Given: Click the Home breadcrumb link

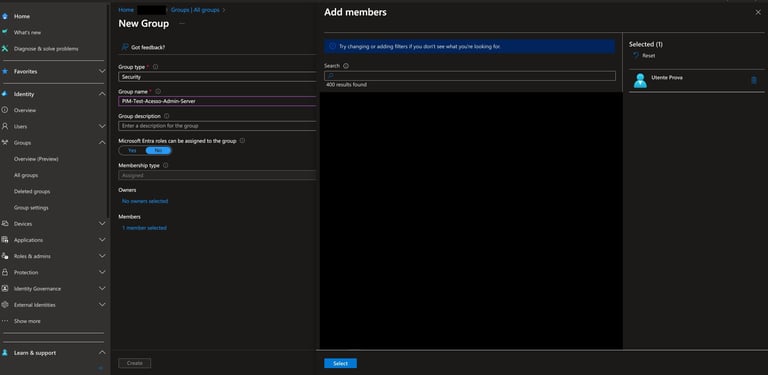Looking at the screenshot, I should 126,10.
